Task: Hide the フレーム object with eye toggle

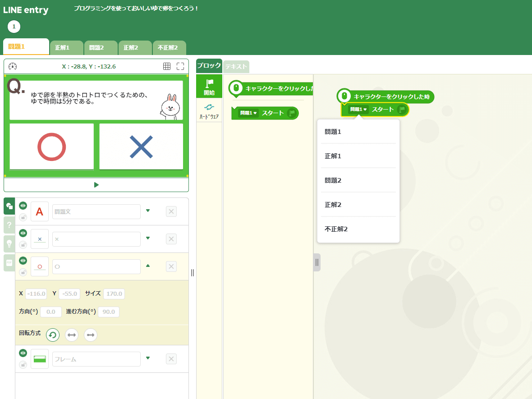Action: coord(23,353)
